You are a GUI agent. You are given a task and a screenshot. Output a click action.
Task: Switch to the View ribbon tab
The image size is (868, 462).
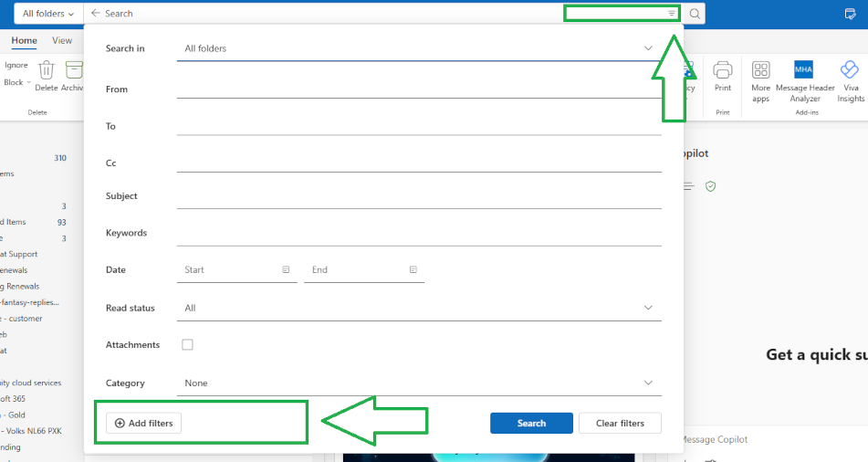62,41
